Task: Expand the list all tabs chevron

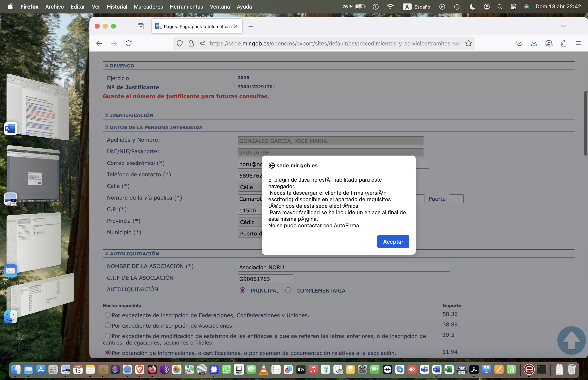Action: pos(563,26)
